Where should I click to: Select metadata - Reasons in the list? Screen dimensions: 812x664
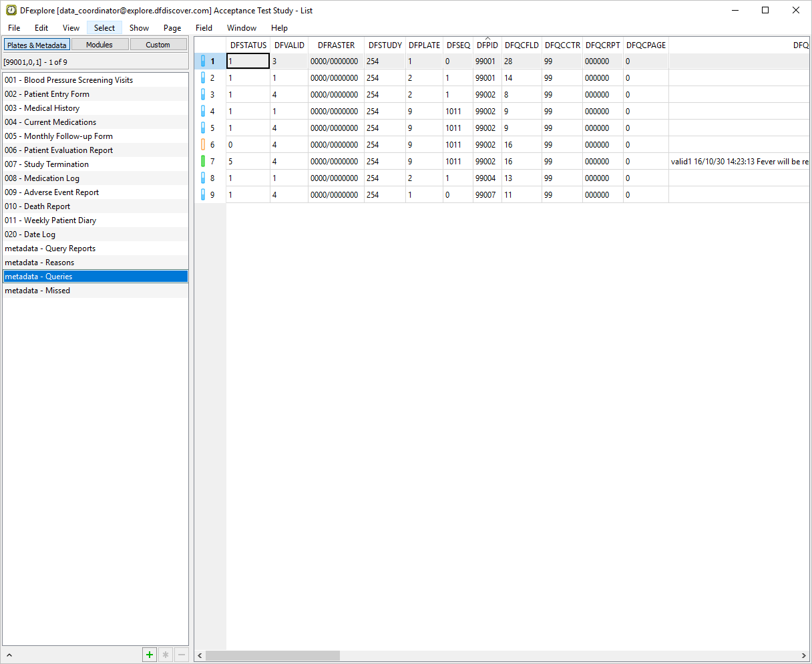[x=39, y=263]
